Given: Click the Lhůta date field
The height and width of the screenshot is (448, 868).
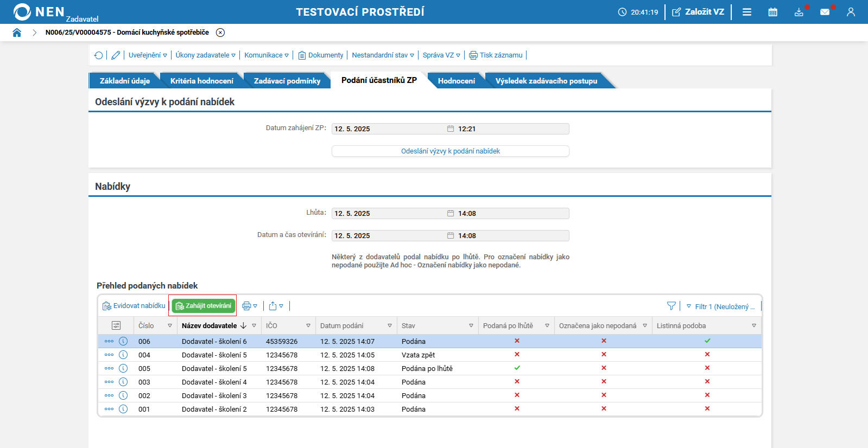Looking at the screenshot, I should click(388, 214).
